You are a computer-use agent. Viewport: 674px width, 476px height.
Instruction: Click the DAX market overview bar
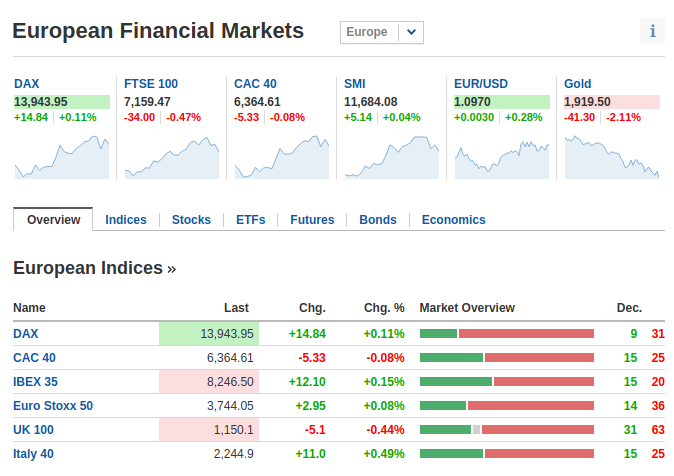click(507, 334)
